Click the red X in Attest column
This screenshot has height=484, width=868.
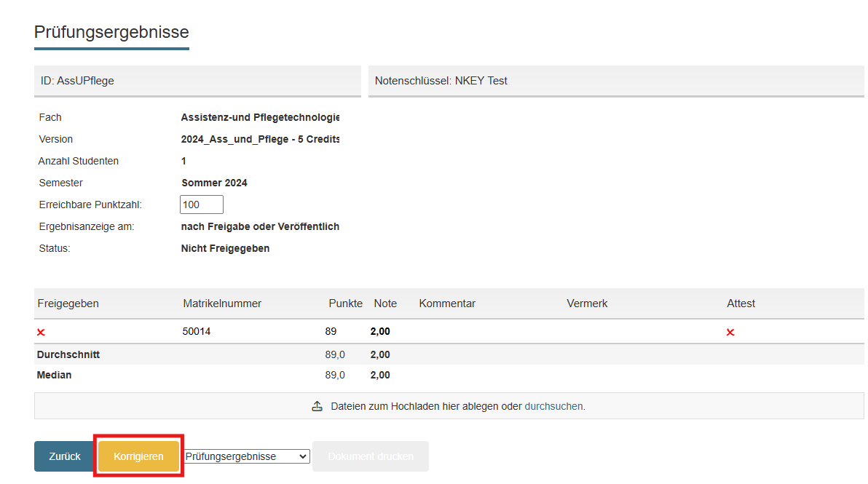pos(730,333)
